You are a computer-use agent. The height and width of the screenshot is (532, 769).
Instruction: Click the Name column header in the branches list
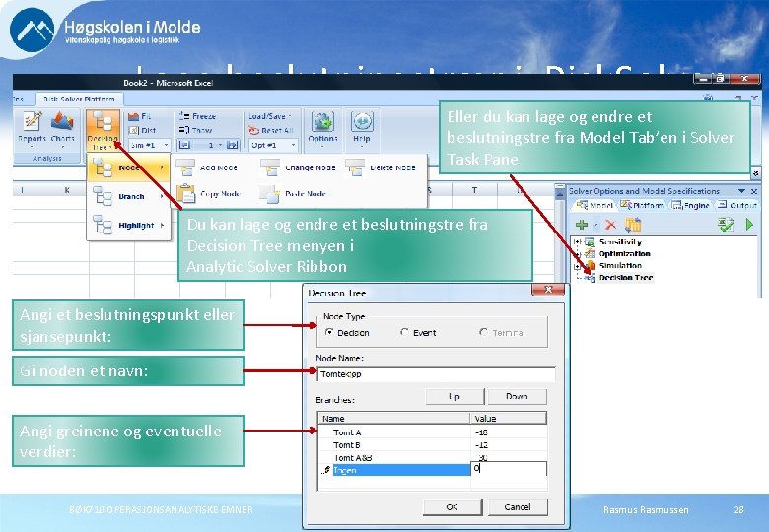point(393,419)
